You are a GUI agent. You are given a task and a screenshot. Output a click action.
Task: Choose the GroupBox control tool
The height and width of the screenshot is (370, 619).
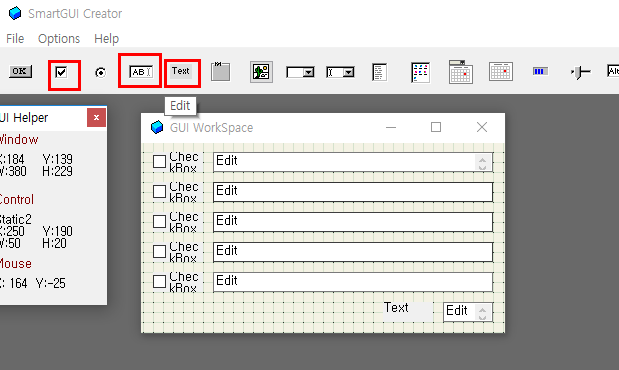220,71
